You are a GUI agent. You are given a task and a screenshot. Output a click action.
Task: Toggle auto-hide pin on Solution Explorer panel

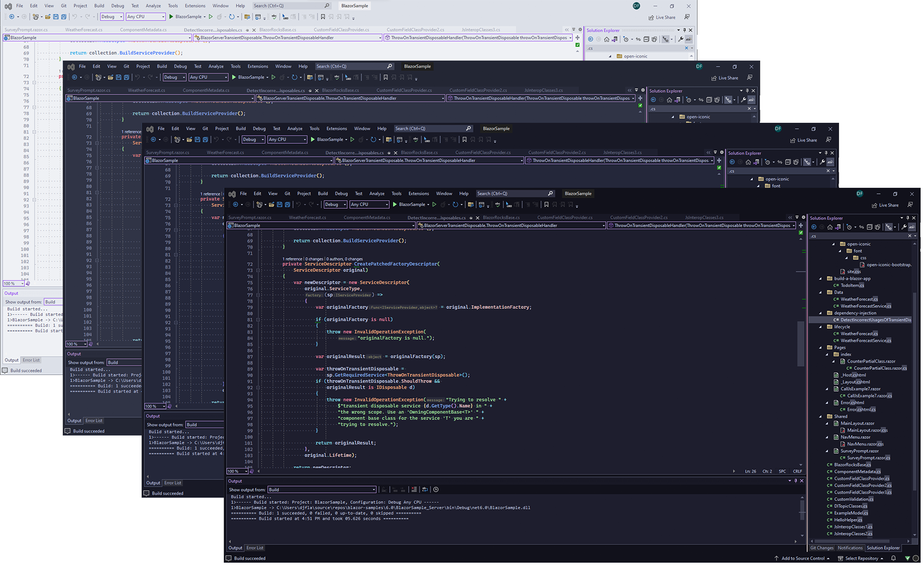pos(908,218)
